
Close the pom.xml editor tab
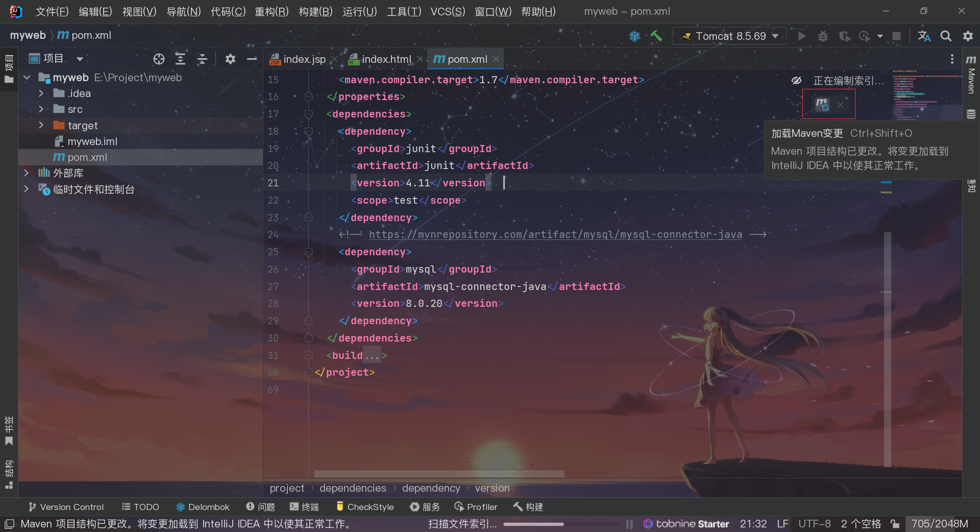click(496, 59)
